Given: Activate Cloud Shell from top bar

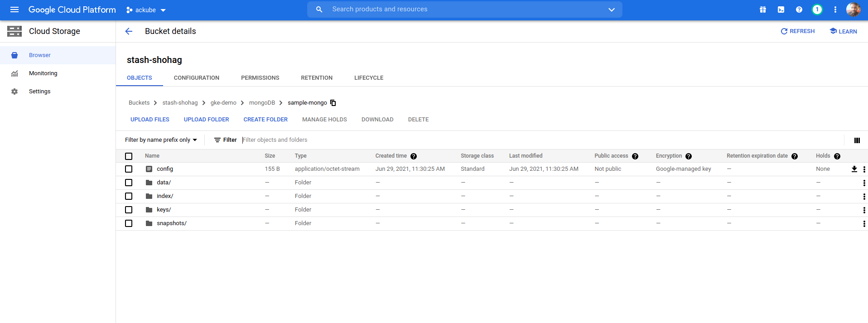Looking at the screenshot, I should pos(781,10).
